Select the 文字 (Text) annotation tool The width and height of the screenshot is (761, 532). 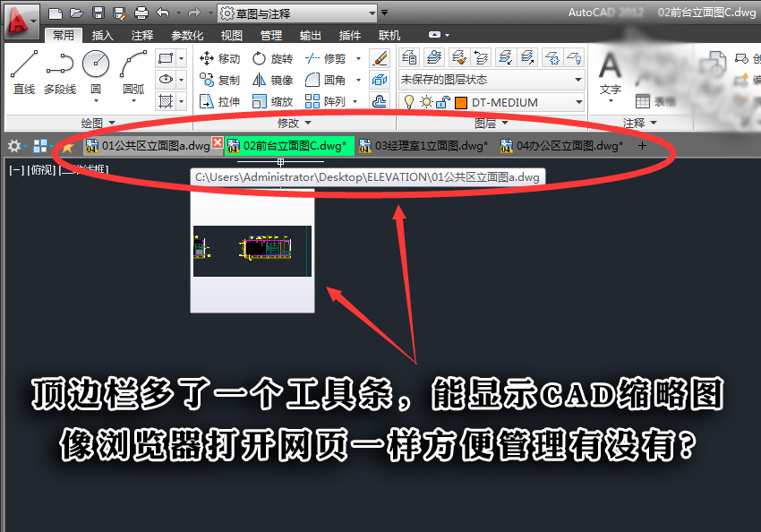click(610, 73)
